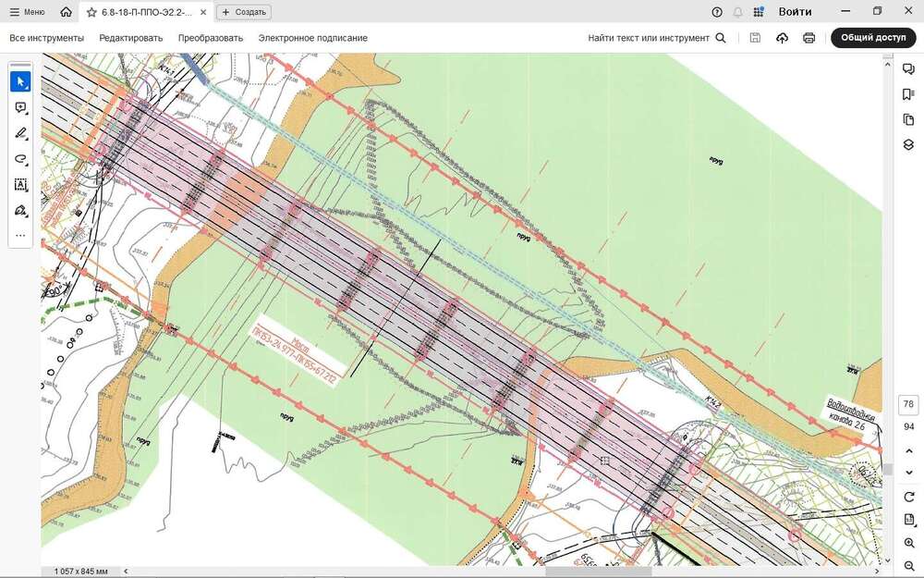Screen dimensions: 924x578
Task: Open the Меню hamburger menu
Action: 27,12
